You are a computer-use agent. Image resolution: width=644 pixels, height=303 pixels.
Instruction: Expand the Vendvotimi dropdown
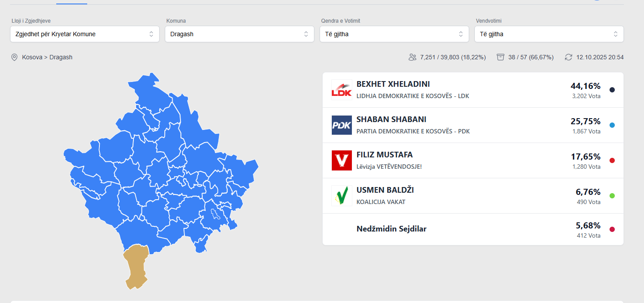pyautogui.click(x=549, y=34)
